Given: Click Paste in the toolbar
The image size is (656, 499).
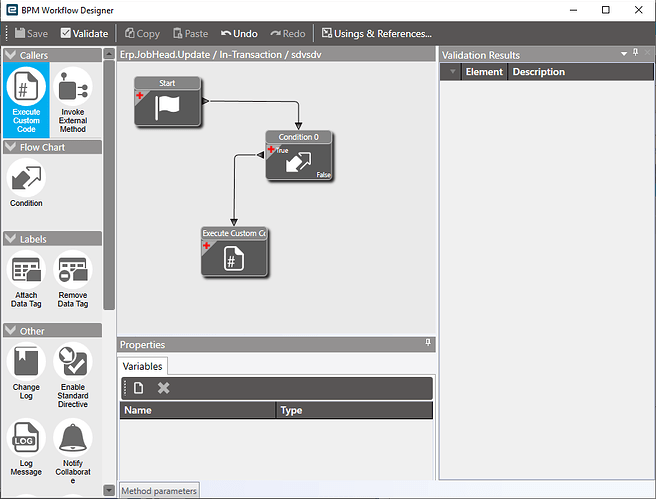Looking at the screenshot, I should (191, 33).
